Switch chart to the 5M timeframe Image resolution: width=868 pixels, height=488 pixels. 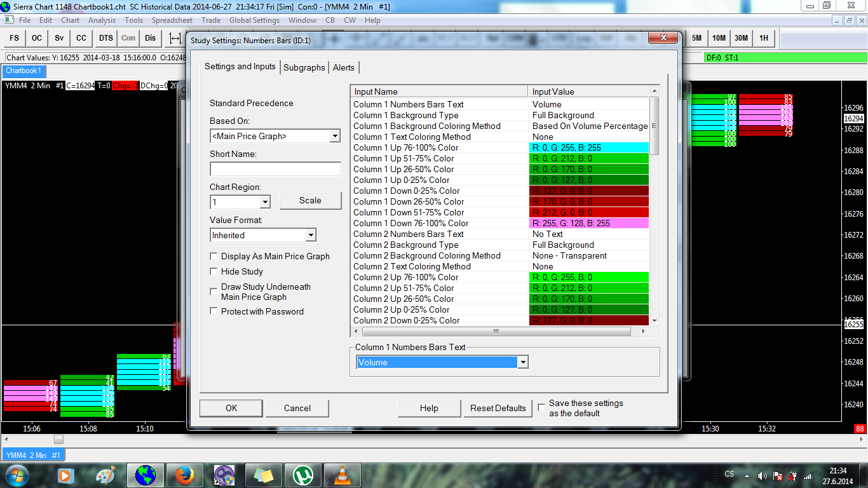(697, 38)
